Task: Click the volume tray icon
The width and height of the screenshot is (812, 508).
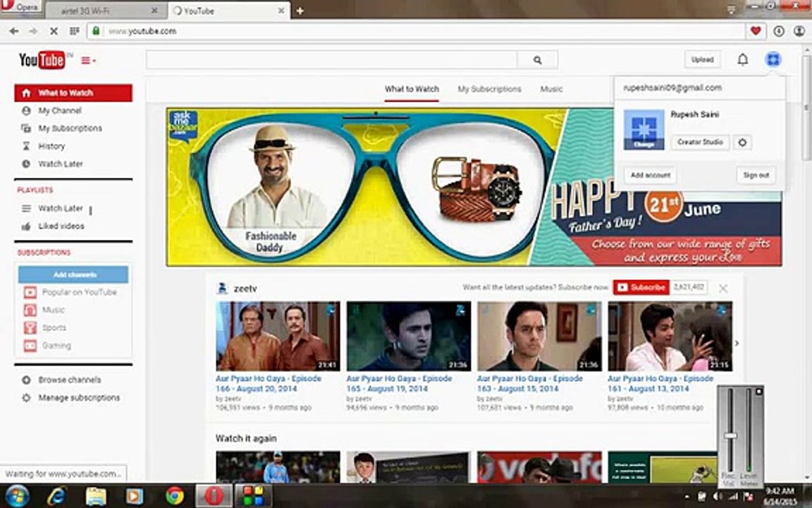Action: pos(718,497)
